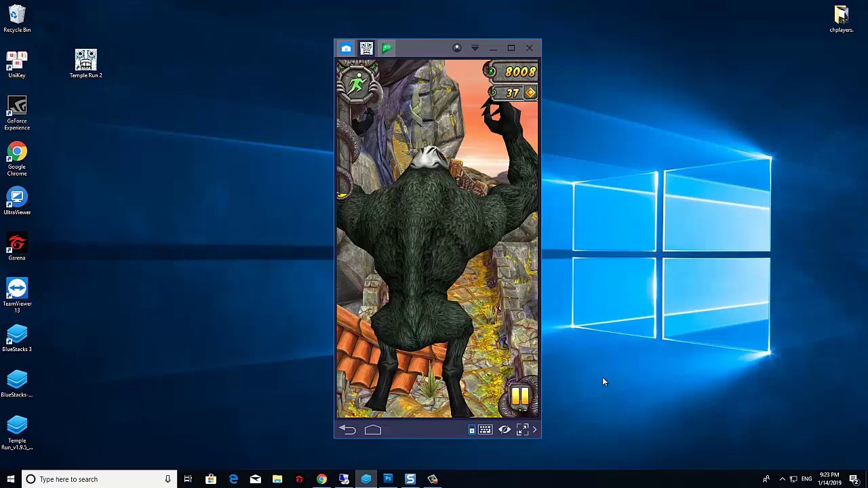This screenshot has height=488, width=868.
Task: Go back with Android back arrow
Action: point(347,430)
